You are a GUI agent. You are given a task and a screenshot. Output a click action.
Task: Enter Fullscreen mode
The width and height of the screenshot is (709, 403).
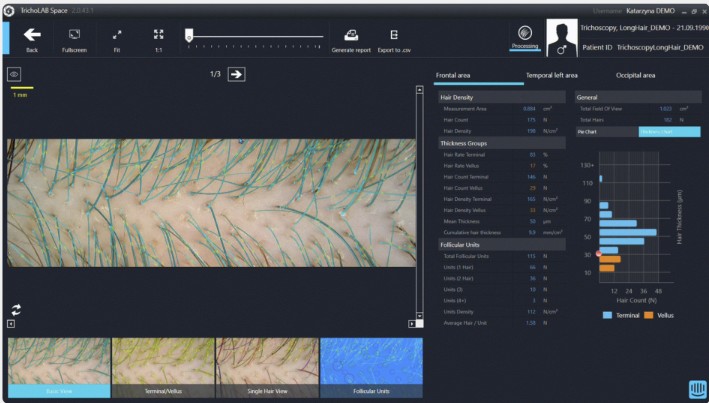[x=74, y=34]
